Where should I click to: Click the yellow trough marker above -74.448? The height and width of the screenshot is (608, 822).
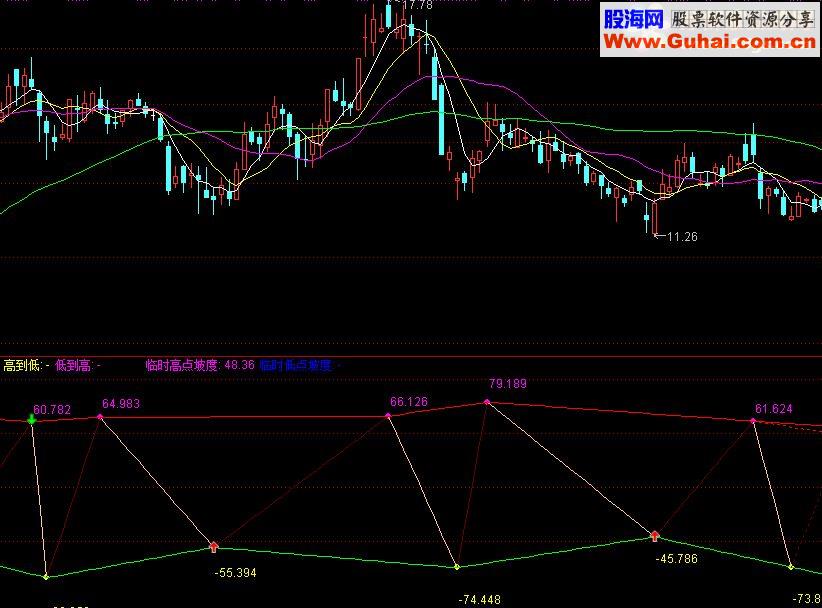(457, 567)
